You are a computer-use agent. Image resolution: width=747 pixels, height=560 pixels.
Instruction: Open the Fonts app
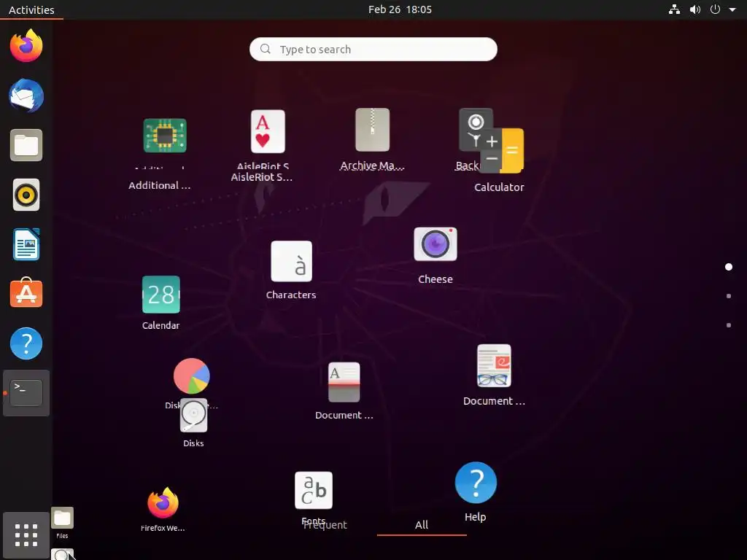(x=314, y=490)
